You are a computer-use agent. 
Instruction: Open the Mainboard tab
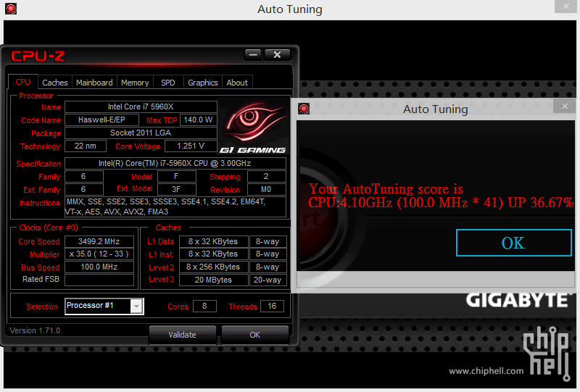[94, 83]
